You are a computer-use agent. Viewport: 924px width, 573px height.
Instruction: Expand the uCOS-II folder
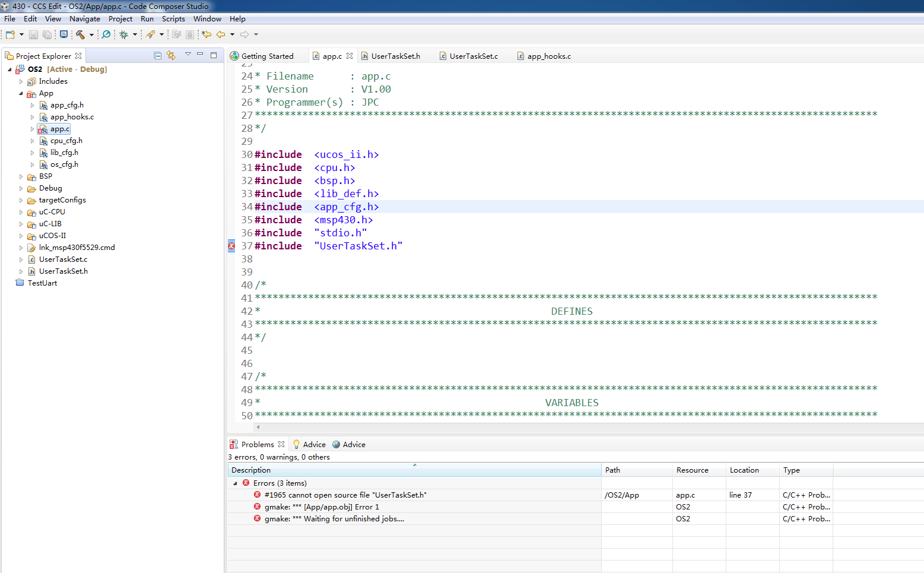coord(21,236)
